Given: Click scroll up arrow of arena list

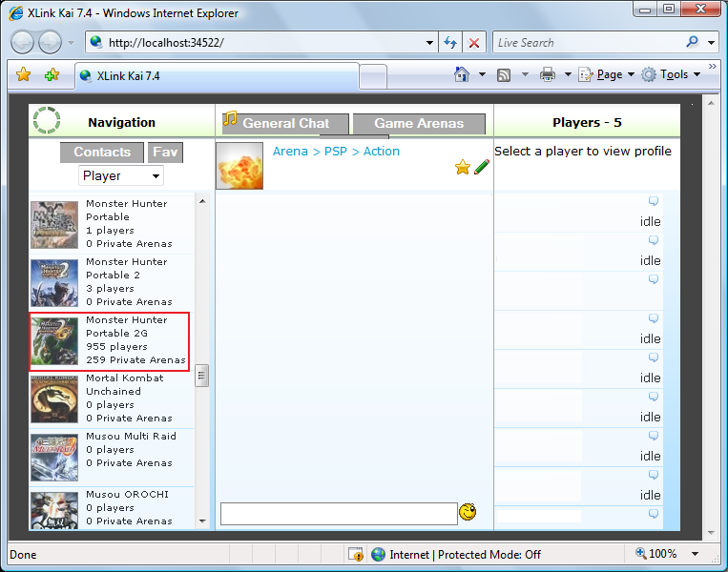Looking at the screenshot, I should pos(202,201).
